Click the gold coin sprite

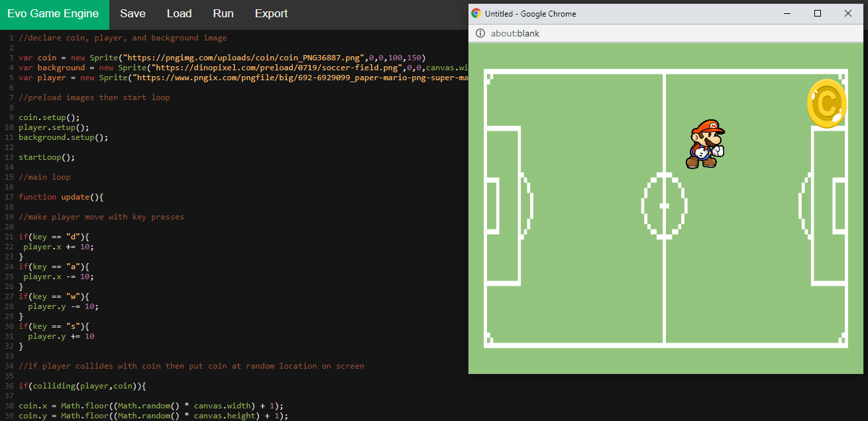826,103
